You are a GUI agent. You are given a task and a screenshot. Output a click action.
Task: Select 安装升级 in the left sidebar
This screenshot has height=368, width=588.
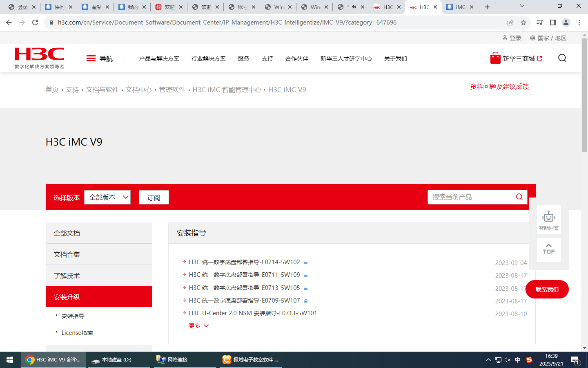99,297
